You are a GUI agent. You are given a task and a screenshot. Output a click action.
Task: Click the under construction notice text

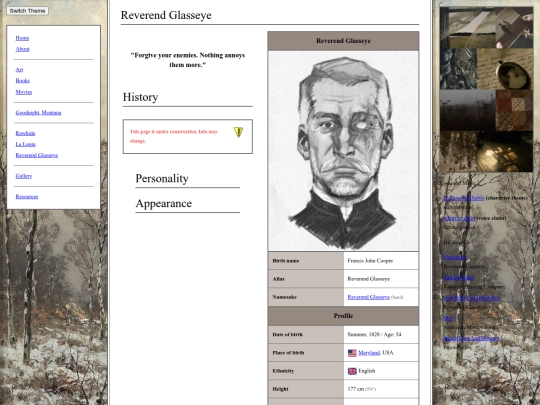tap(174, 136)
